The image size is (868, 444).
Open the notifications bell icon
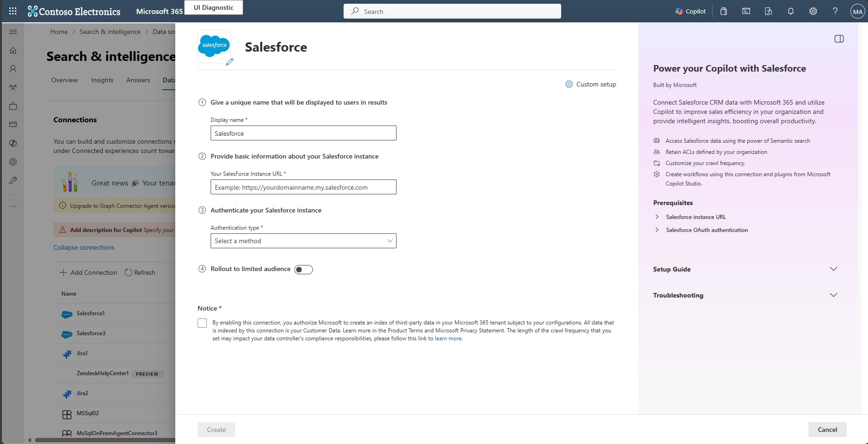click(790, 11)
